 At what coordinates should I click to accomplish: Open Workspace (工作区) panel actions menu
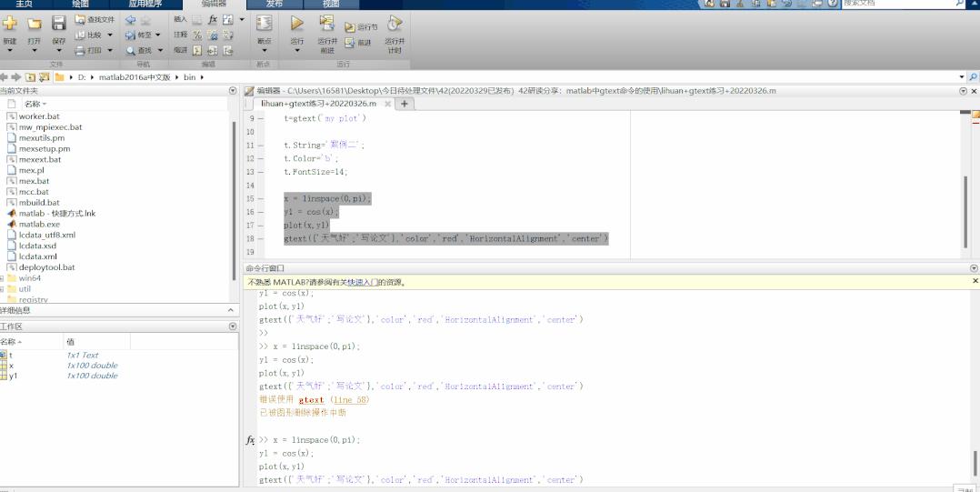point(233,326)
